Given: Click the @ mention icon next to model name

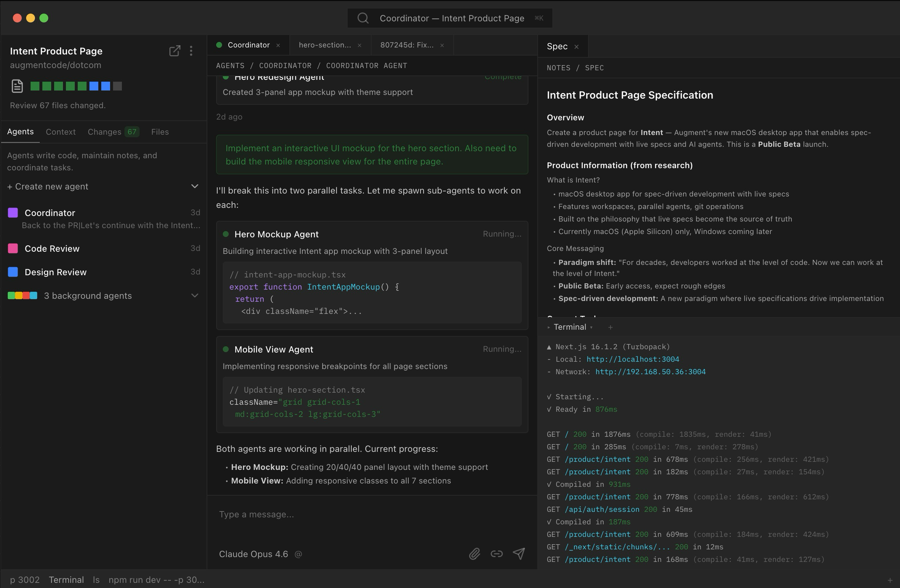Looking at the screenshot, I should [x=298, y=555].
